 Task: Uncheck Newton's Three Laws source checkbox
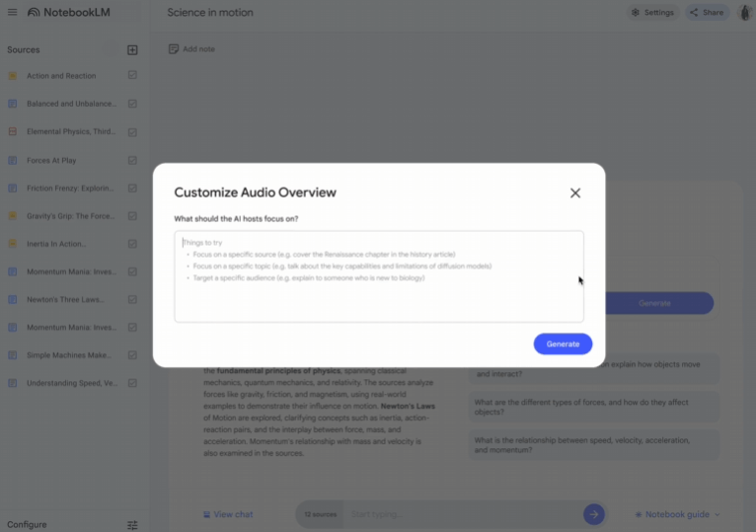pos(132,299)
